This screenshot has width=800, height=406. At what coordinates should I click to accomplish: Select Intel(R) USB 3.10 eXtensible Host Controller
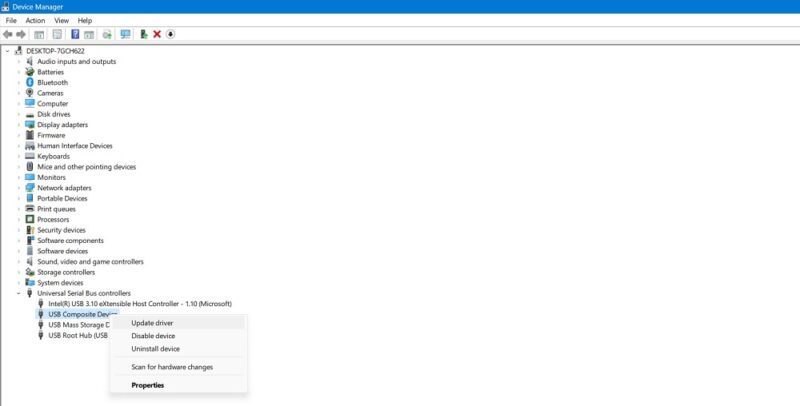(x=140, y=303)
